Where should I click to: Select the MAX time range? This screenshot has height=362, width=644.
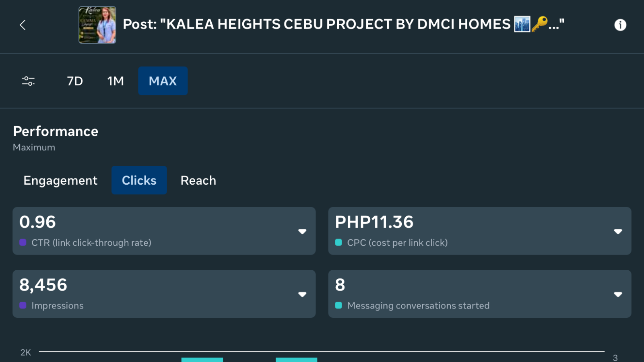tap(163, 81)
